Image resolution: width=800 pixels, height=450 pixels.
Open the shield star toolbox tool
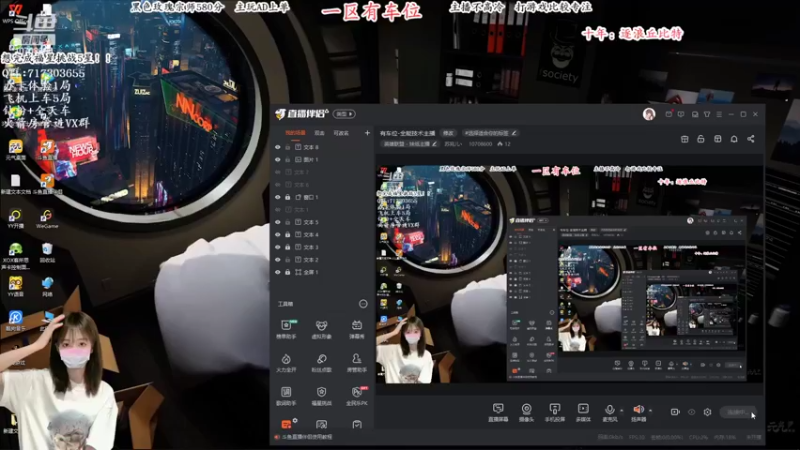(x=321, y=396)
